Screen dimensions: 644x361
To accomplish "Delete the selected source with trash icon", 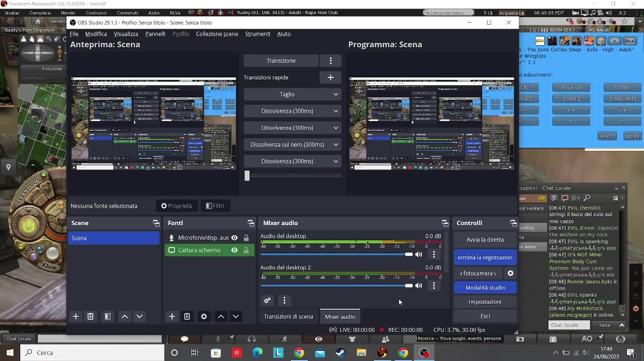I will point(187,316).
